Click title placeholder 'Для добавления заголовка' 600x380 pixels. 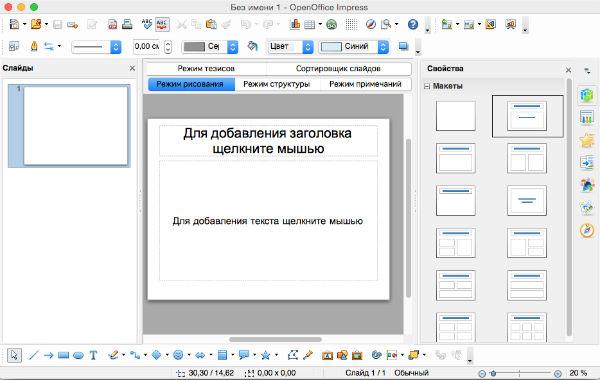[x=268, y=140]
